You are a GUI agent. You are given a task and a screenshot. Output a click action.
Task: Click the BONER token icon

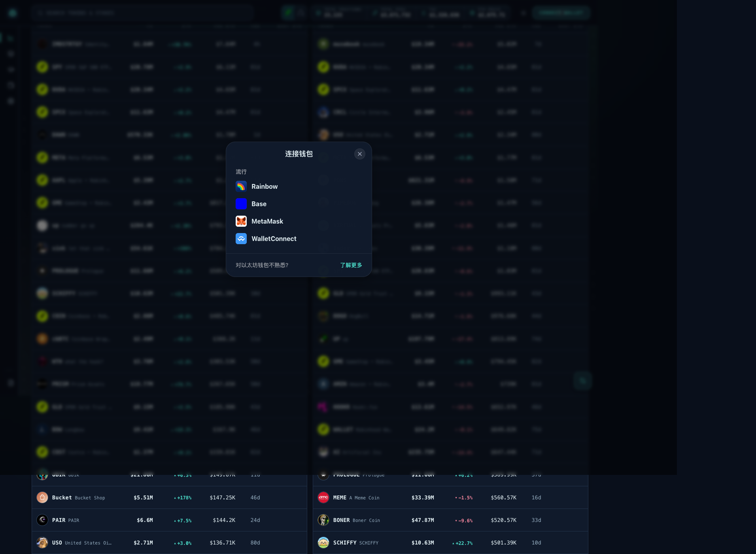coord(323,520)
